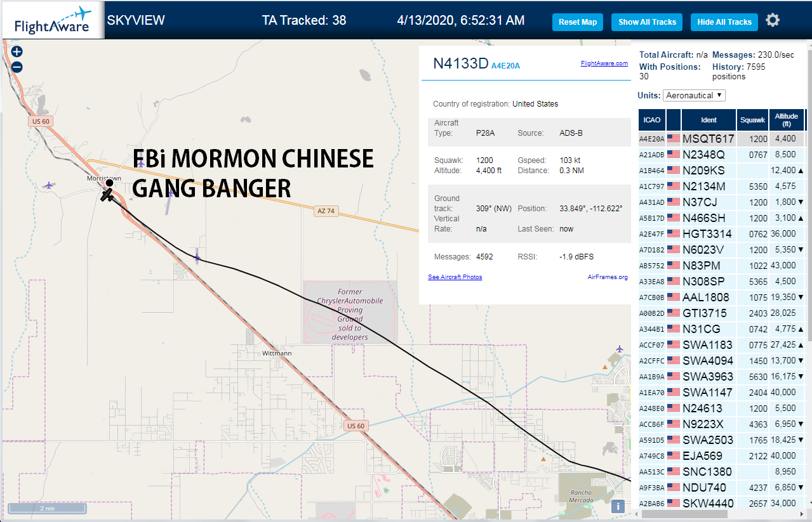Zoom out with the minus button

[x=17, y=67]
